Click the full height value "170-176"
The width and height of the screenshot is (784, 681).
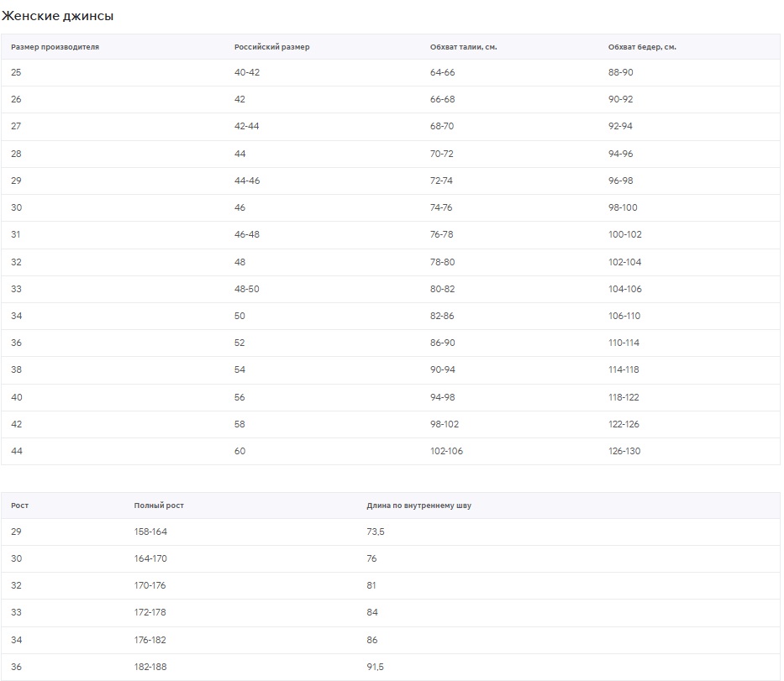[x=150, y=586]
